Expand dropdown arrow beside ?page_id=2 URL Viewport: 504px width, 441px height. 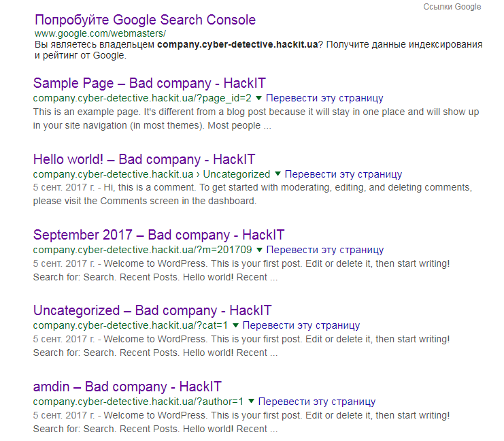[x=258, y=98]
